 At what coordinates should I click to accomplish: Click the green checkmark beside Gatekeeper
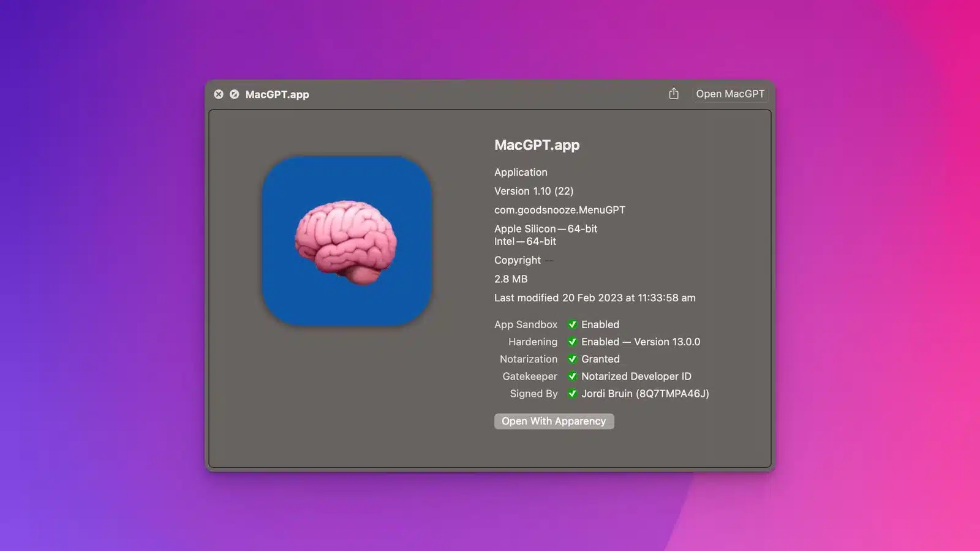(x=572, y=377)
